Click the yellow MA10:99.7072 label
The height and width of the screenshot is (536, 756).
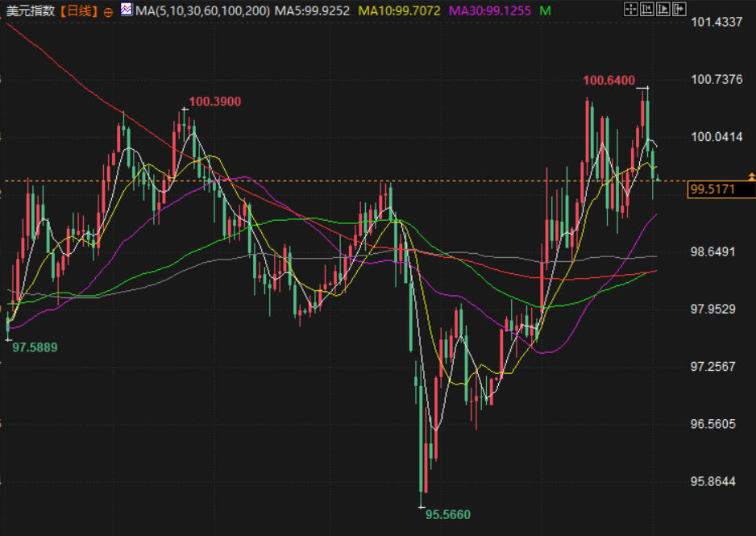click(x=399, y=10)
